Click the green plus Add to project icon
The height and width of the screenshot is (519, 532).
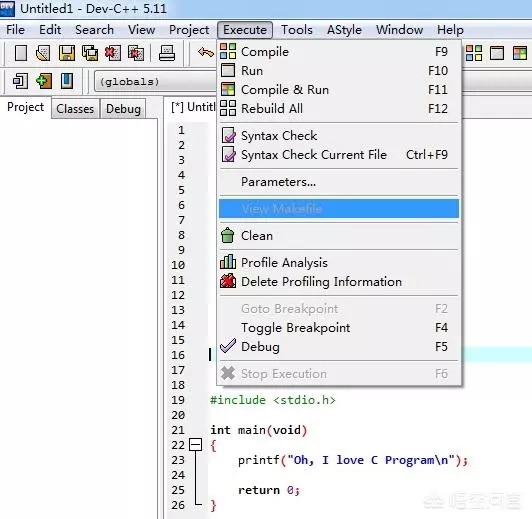click(x=44, y=81)
